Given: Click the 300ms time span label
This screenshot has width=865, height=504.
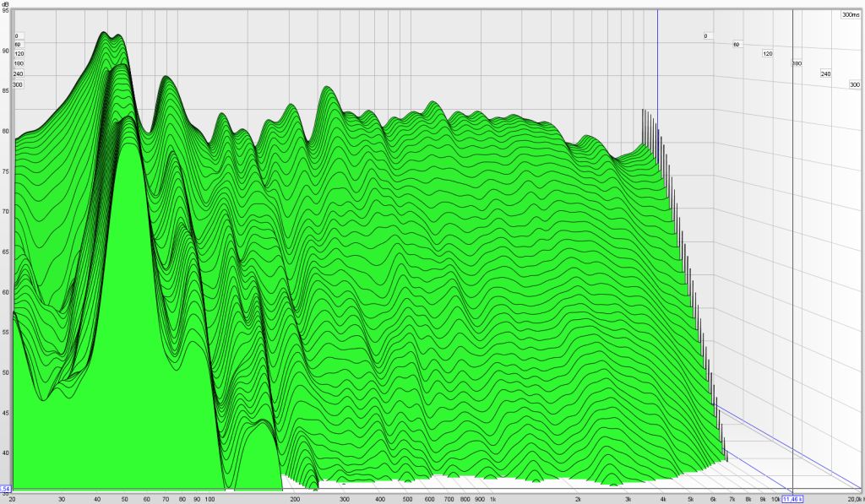Looking at the screenshot, I should (x=851, y=14).
